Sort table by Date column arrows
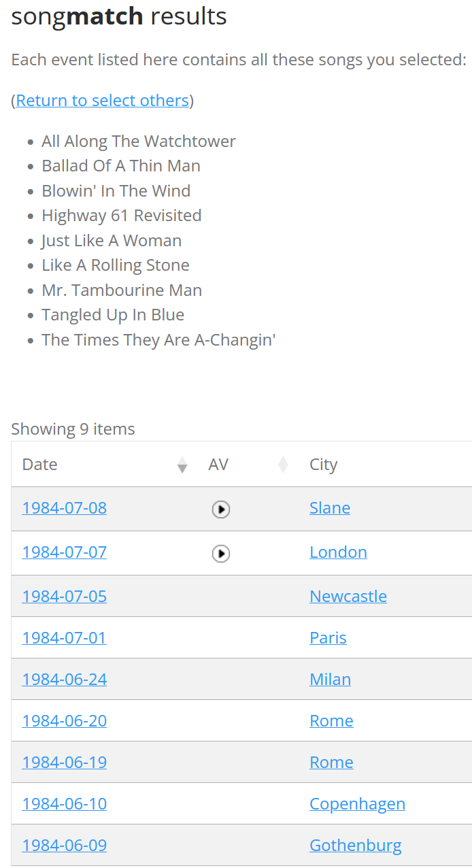 click(x=182, y=465)
